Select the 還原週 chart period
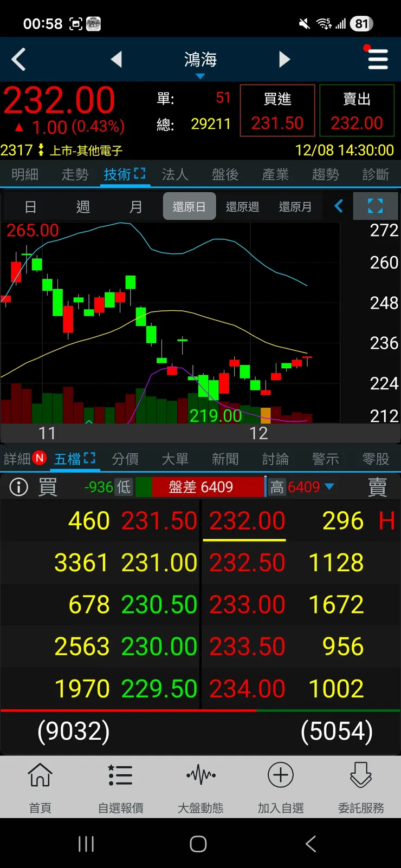The width and height of the screenshot is (401, 868). 242,207
